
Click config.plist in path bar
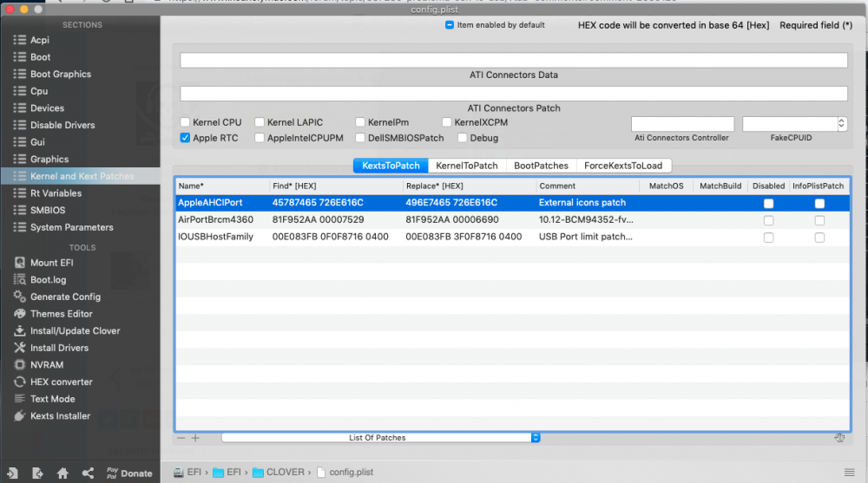(345, 472)
